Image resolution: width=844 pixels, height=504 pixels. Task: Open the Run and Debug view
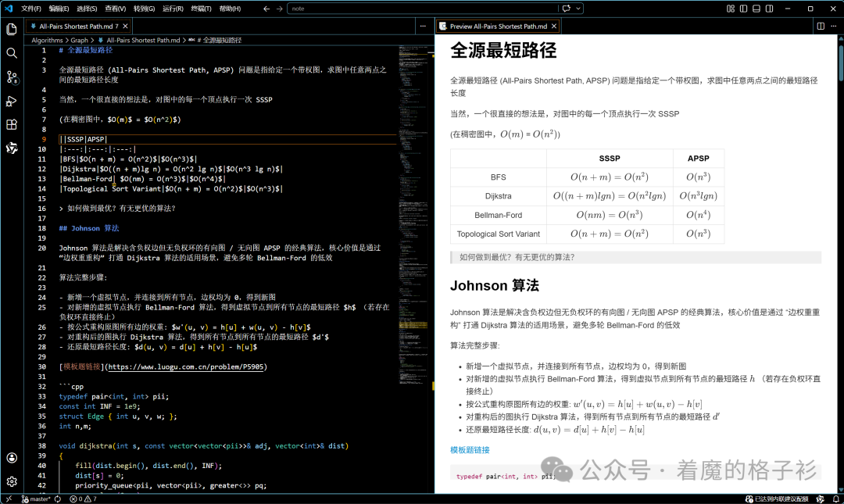(x=11, y=101)
